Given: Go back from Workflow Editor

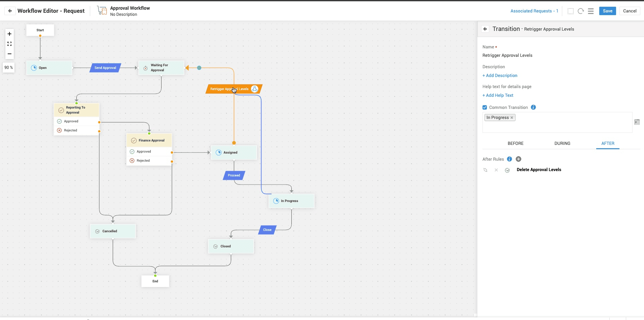Looking at the screenshot, I should point(10,11).
